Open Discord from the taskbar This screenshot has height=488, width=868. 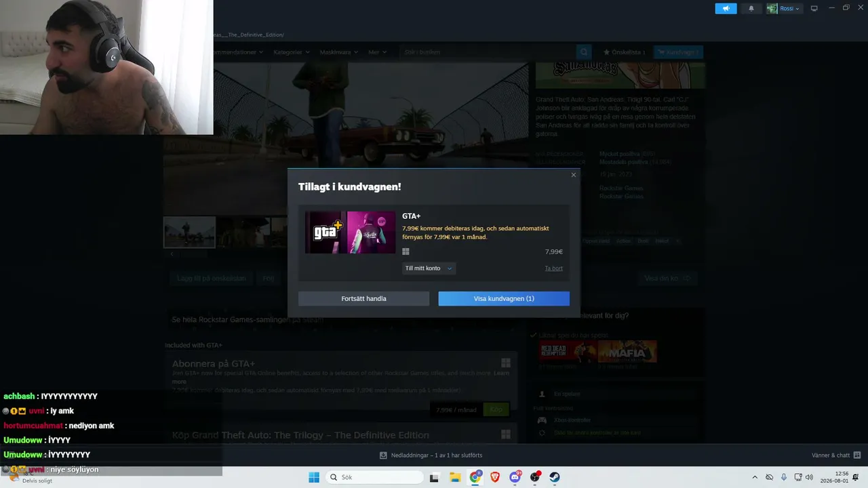click(515, 477)
